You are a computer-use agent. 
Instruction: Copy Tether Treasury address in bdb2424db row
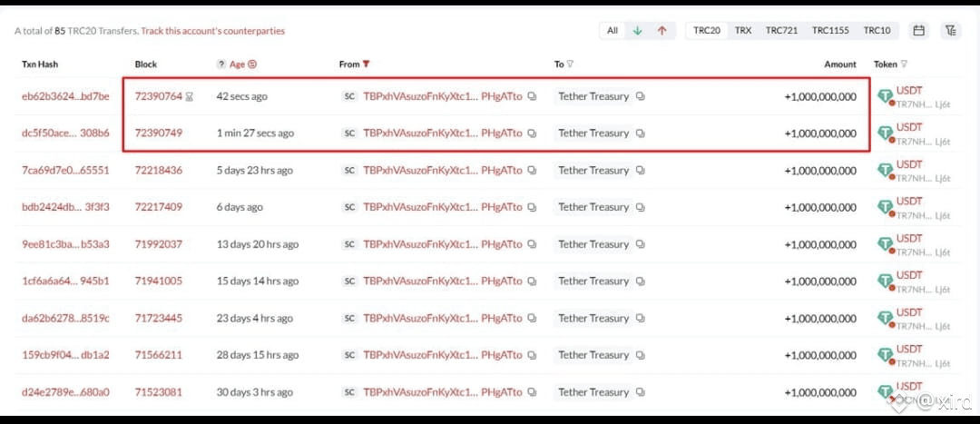(641, 207)
